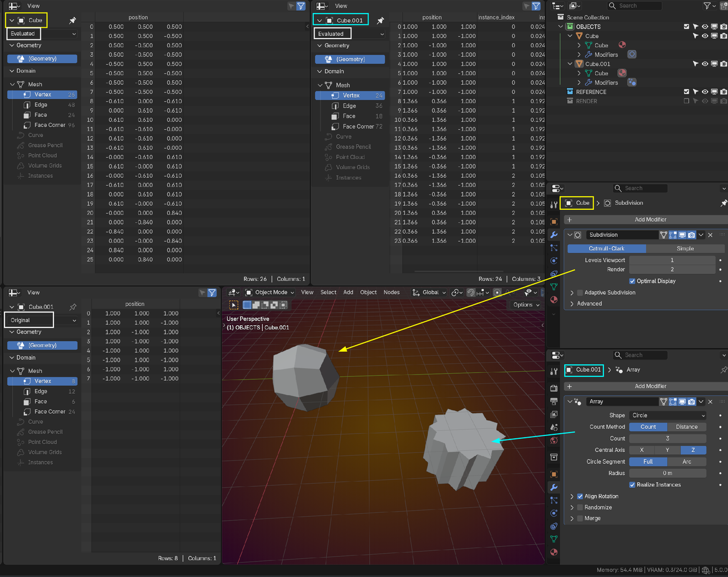Screen dimensions: 728x577
Task: Select the Face domain in Cube.001 evaluated spreadsheet
Action: click(349, 116)
